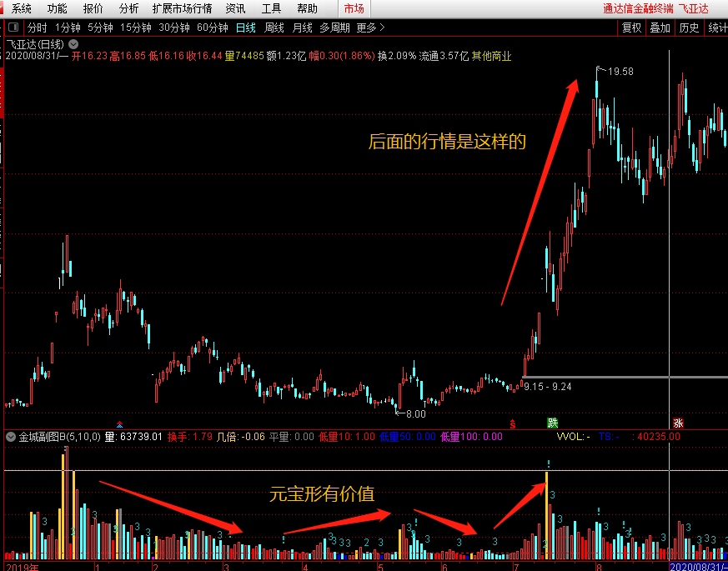Screen dimensions: 728x571
Task: Click the 其他商业 sector label
Action: coord(492,57)
